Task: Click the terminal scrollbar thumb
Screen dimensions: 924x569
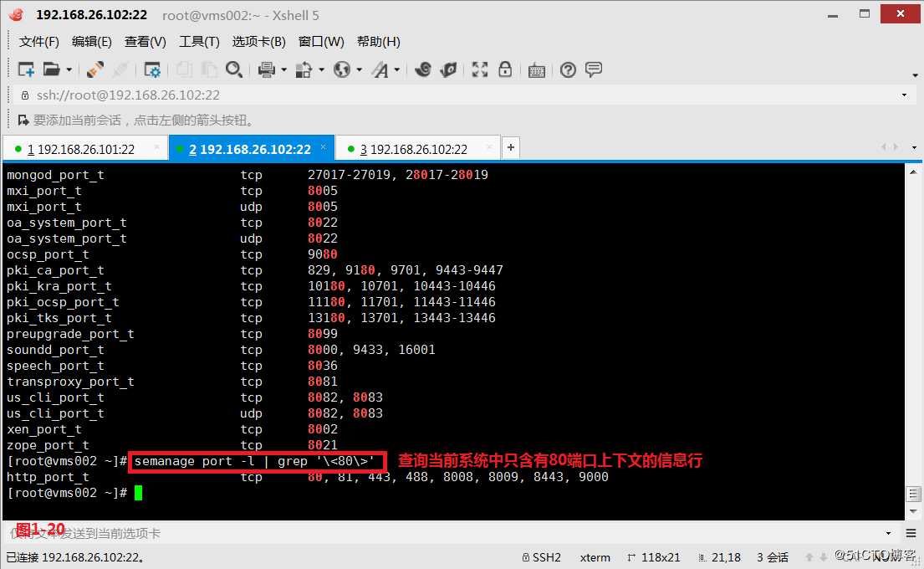Action: pyautogui.click(x=913, y=494)
